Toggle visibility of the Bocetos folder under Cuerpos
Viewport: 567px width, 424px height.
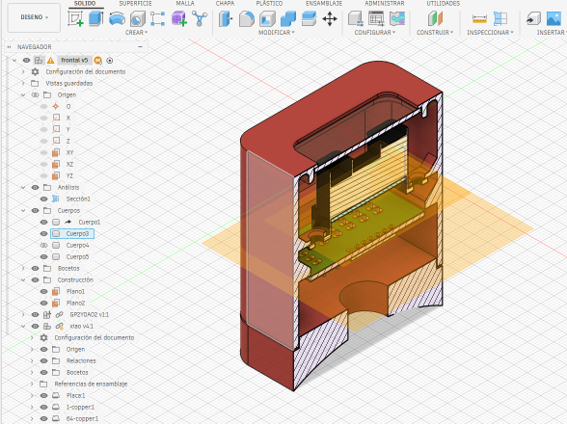pos(35,268)
